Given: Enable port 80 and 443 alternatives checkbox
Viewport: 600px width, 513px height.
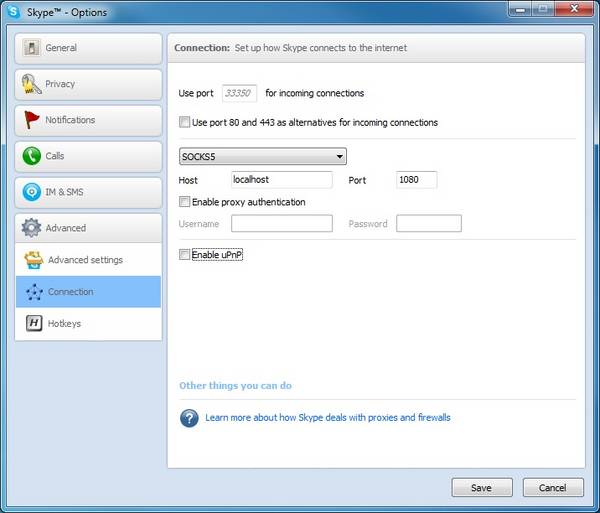Looking at the screenshot, I should [184, 122].
